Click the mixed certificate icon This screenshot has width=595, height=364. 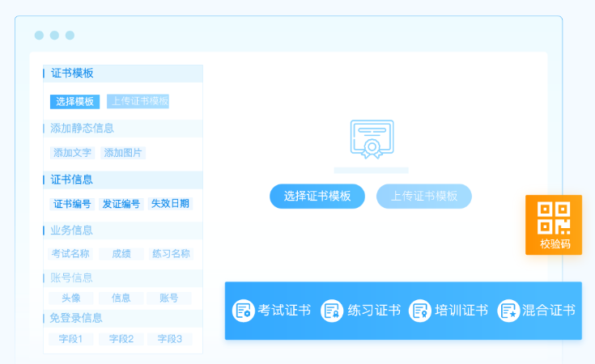pos(508,311)
